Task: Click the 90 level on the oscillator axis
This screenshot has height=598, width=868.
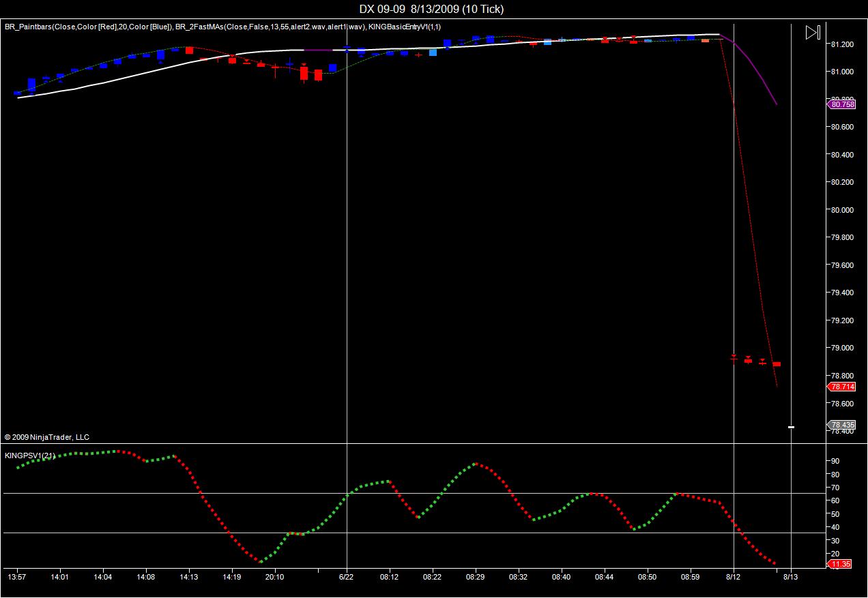Action: [835, 461]
